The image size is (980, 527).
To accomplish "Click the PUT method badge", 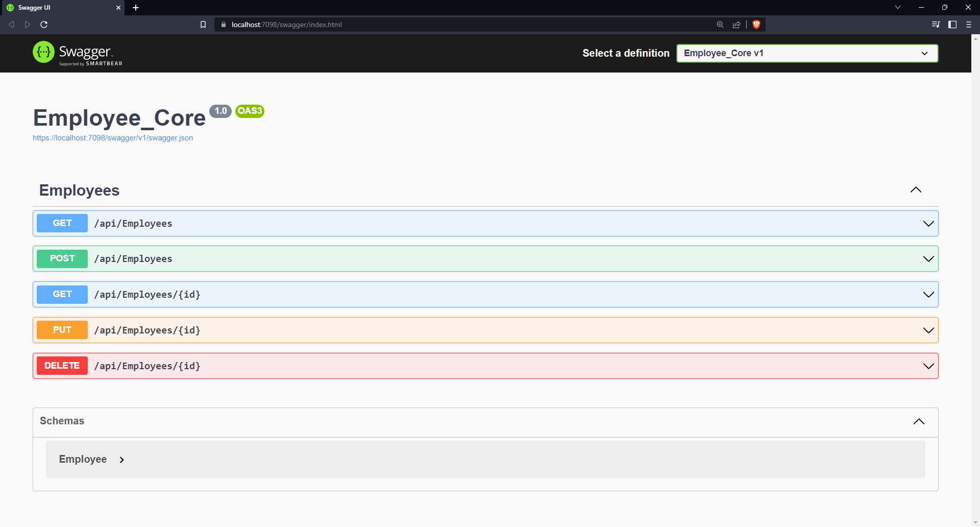I will 62,330.
